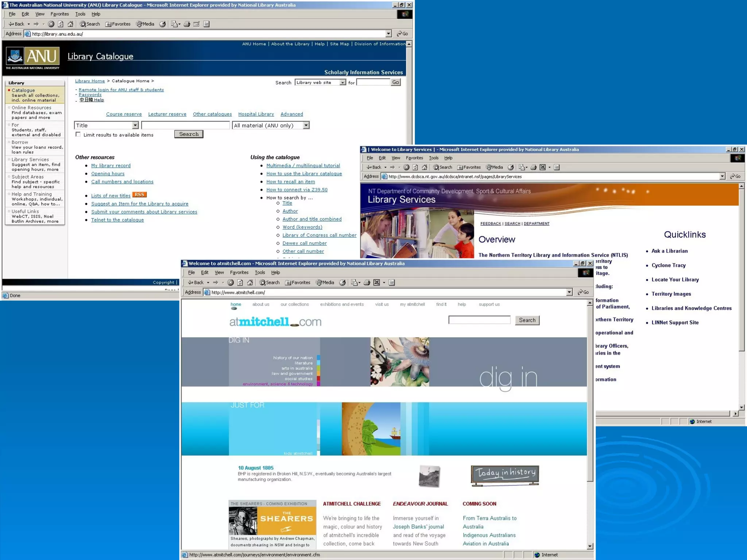Click atmitchell page vertical scrollbar down arrow
The width and height of the screenshot is (747, 560).
pos(590,546)
